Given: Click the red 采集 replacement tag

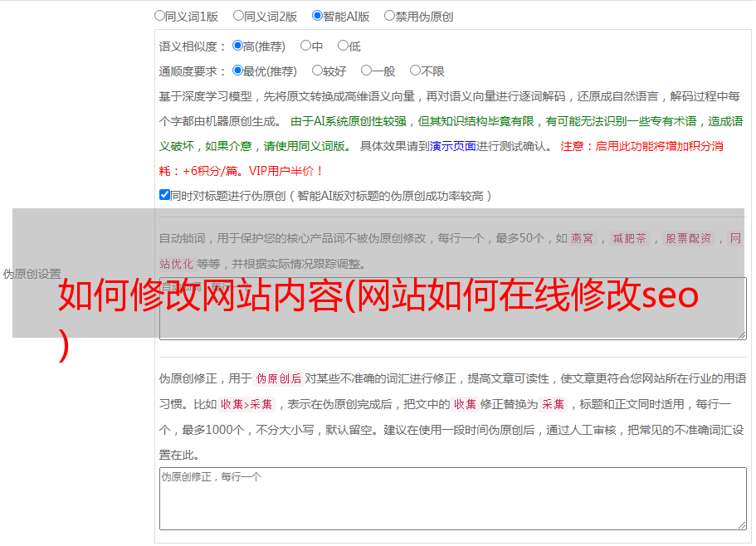Looking at the screenshot, I should [553, 404].
